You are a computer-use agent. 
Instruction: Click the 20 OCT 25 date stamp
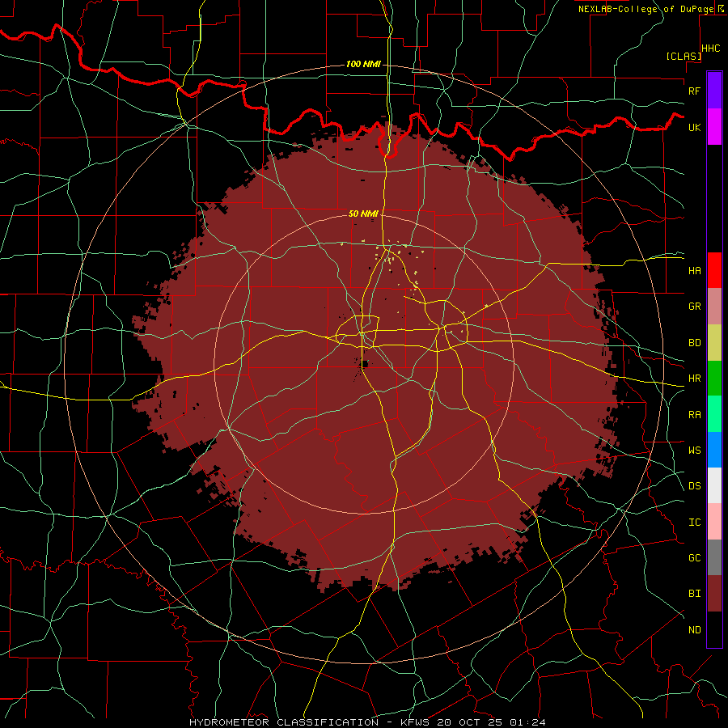[x=470, y=722]
